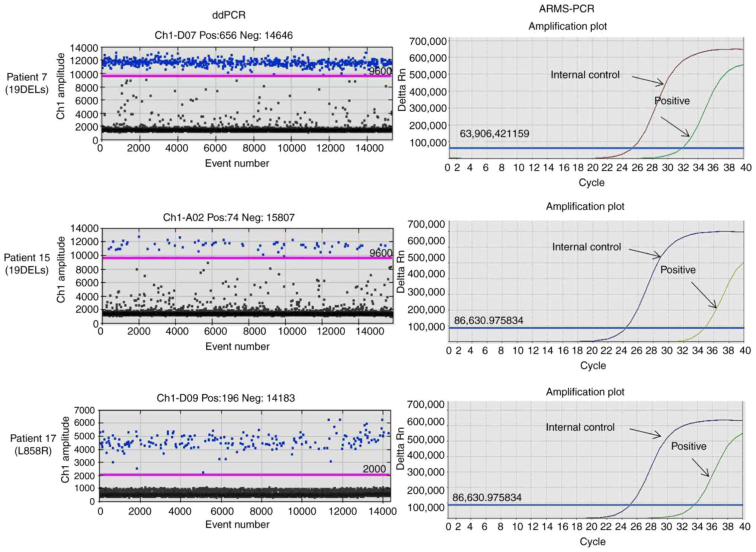This screenshot has height=552, width=756.
Task: Click the first Amplification plot title
Action: [x=567, y=26]
